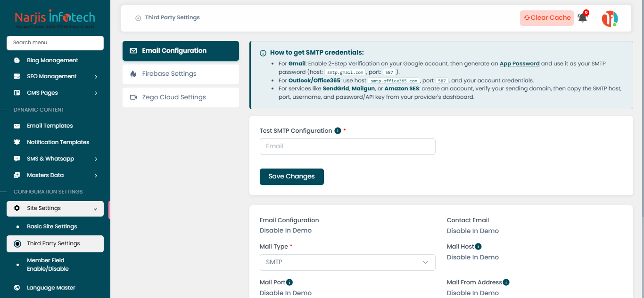
Task: Open the notifications bell in header
Action: click(583, 18)
